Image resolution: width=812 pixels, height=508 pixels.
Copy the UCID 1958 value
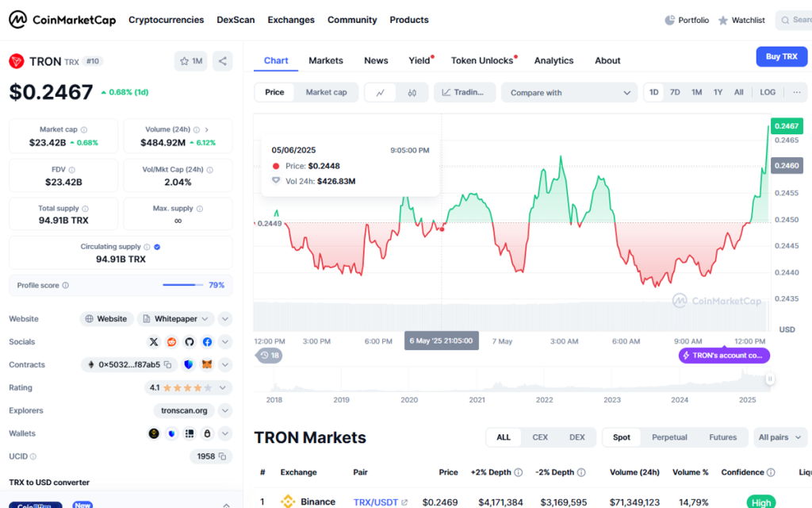(x=223, y=456)
